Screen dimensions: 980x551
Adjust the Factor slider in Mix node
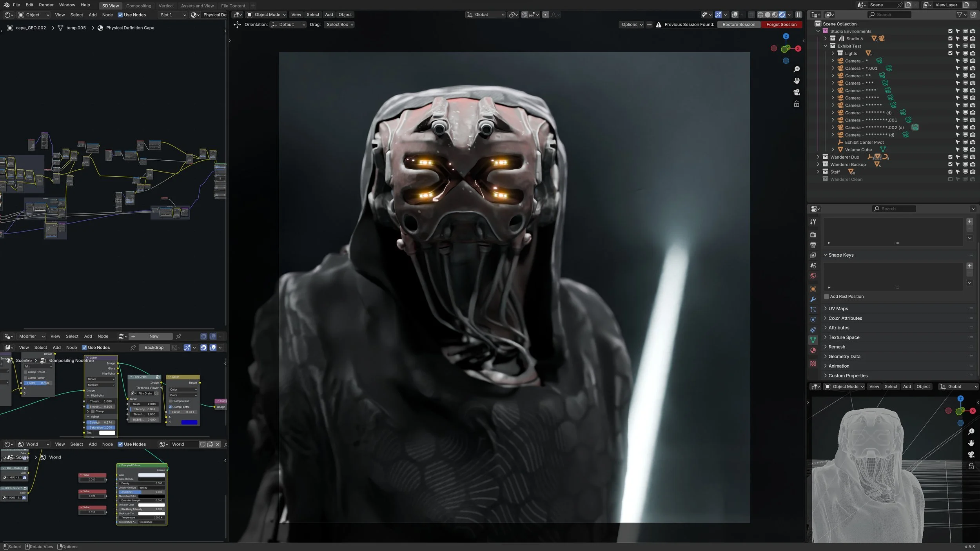[38, 383]
